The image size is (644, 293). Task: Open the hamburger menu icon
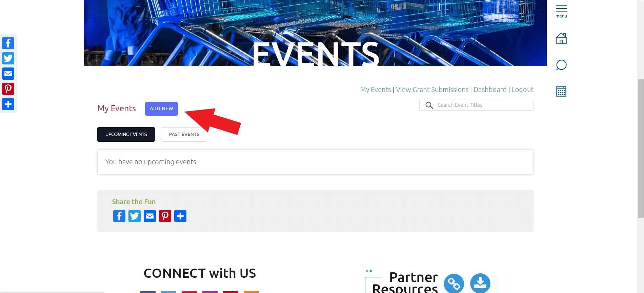click(x=561, y=11)
